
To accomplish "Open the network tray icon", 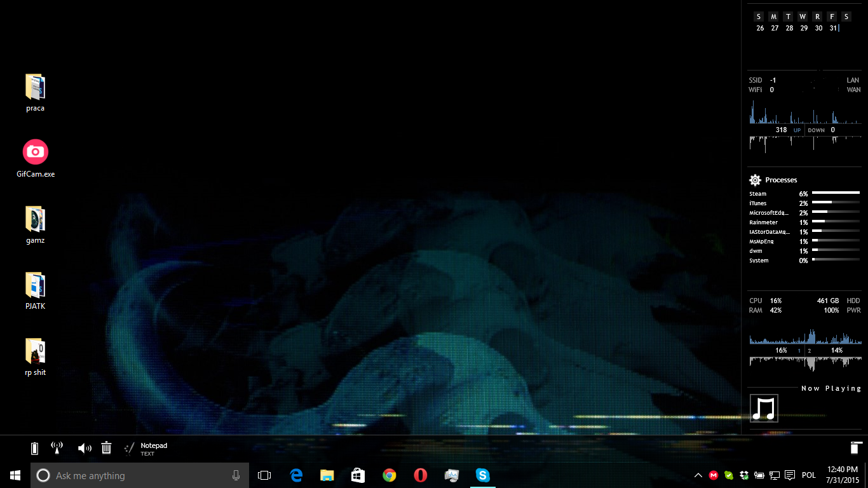I will (775, 475).
